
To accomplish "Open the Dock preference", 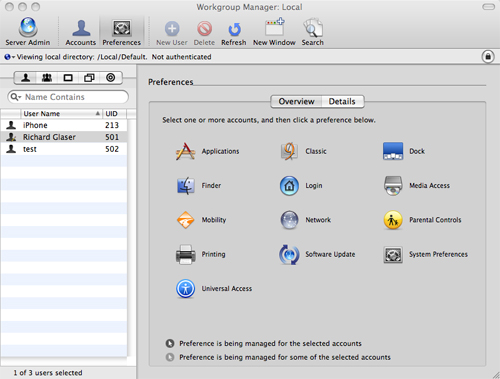I will [404, 151].
